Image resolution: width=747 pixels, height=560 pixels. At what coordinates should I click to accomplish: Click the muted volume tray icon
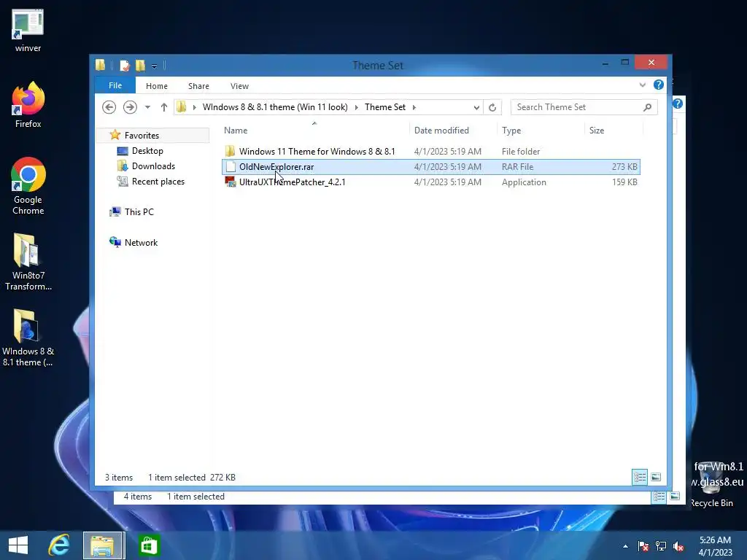678,546
